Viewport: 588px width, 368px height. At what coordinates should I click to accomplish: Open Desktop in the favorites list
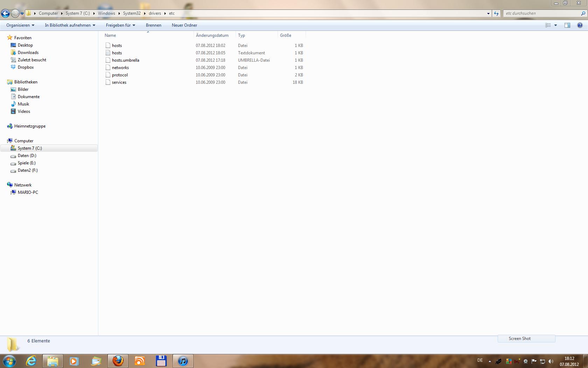point(25,45)
